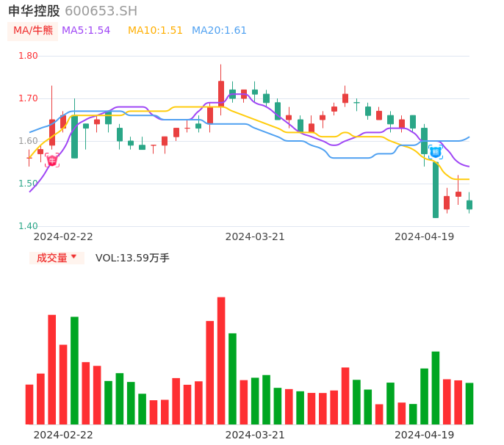Click the red triangle arrow beside 成交量

(73, 257)
